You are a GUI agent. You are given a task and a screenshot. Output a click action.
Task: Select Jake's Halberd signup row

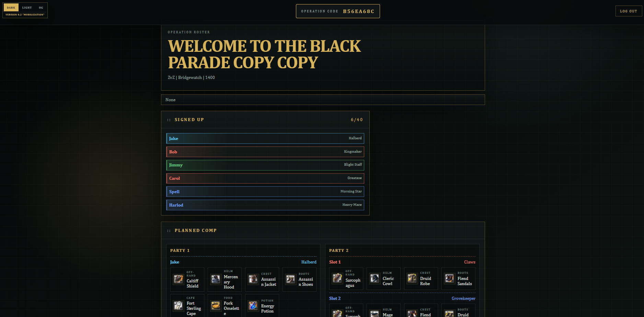click(x=265, y=138)
